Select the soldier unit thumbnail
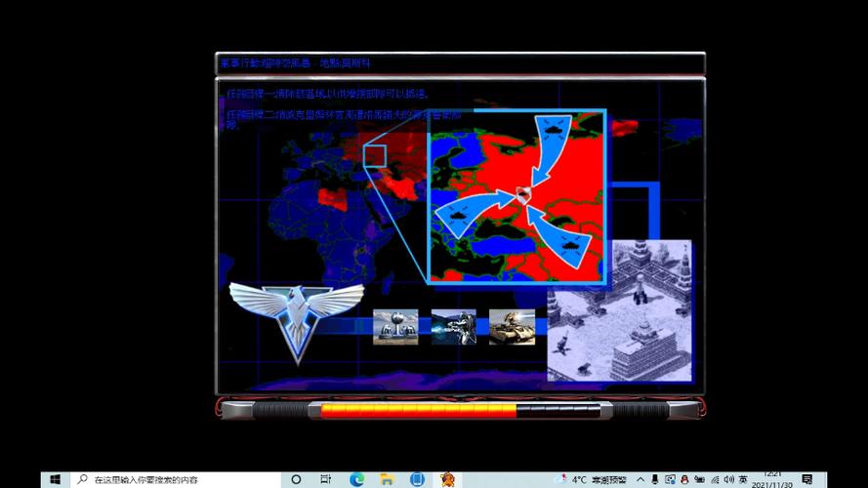This screenshot has width=868, height=488. (x=453, y=327)
